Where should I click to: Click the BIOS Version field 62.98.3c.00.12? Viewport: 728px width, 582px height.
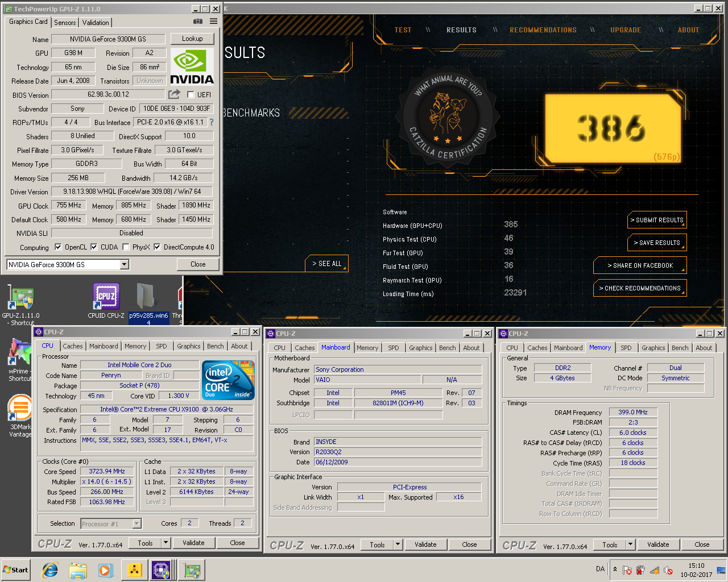(x=108, y=94)
